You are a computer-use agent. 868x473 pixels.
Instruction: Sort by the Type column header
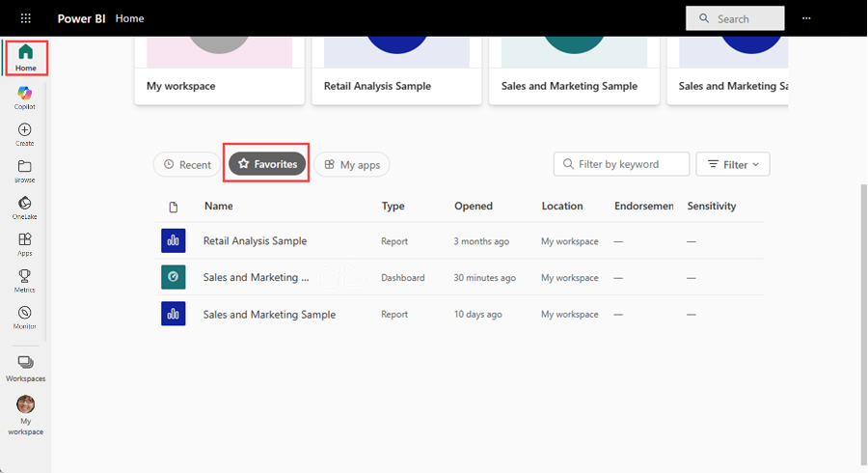click(x=393, y=206)
